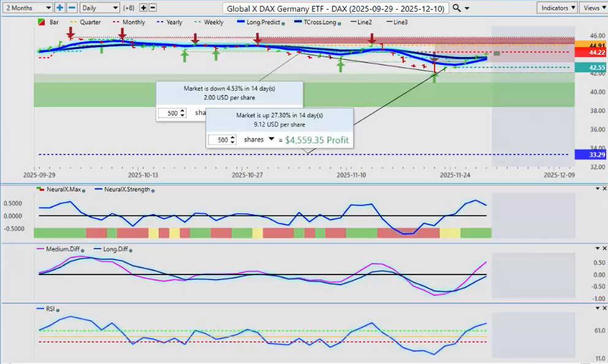Open the Daily interval dropdown
Viewport: 608px width, 364px height.
tap(99, 8)
